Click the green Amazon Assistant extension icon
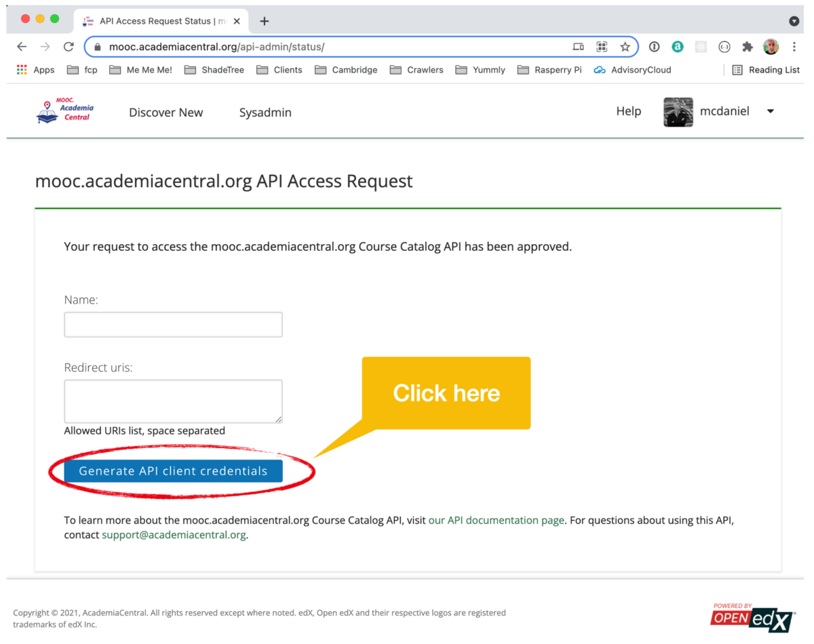The image size is (814, 644). 678,46
